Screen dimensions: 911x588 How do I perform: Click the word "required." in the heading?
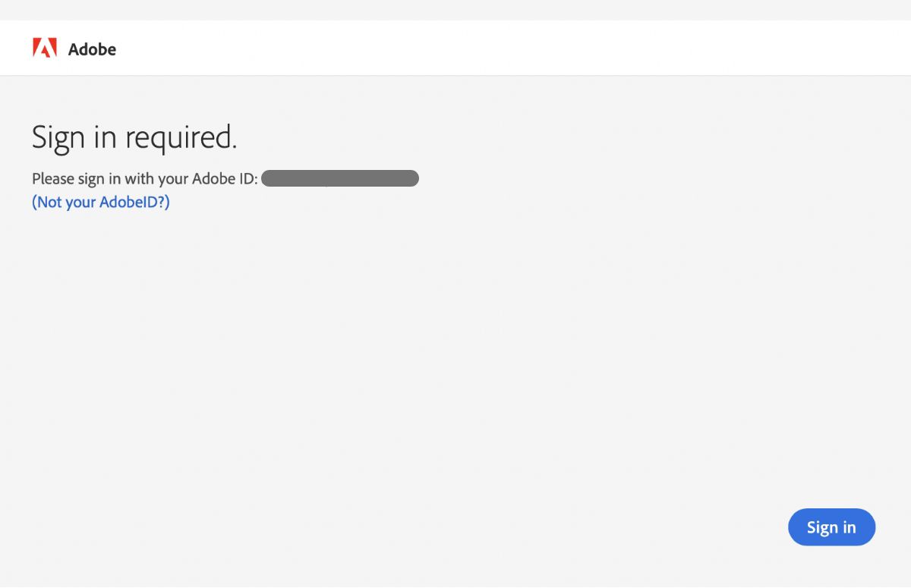(x=181, y=137)
